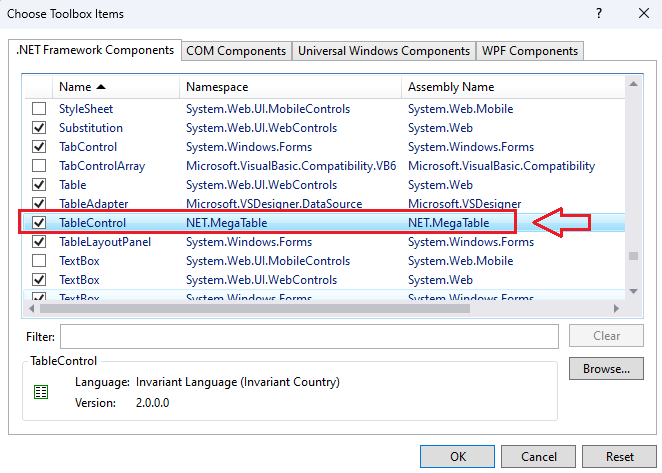Close the Choose Toolbox Items dialog
This screenshot has height=473, width=662.
(642, 14)
